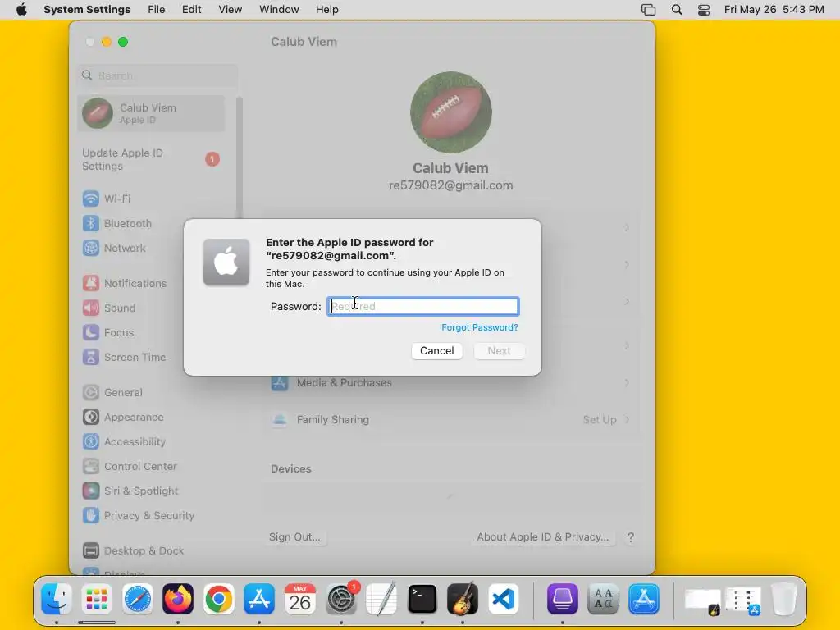Click the sidebar scrollbar
Image resolution: width=840 pixels, height=630 pixels.
[x=239, y=158]
